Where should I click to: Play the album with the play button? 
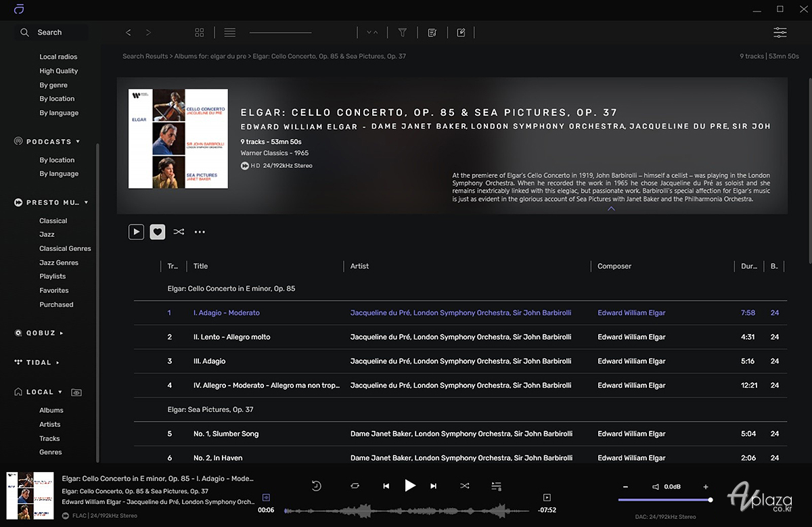click(x=136, y=231)
